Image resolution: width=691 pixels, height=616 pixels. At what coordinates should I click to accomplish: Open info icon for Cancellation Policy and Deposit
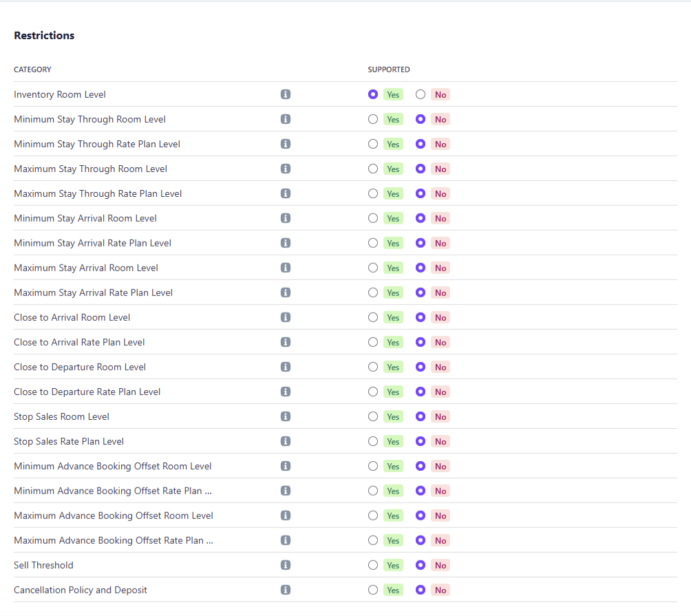click(x=286, y=590)
